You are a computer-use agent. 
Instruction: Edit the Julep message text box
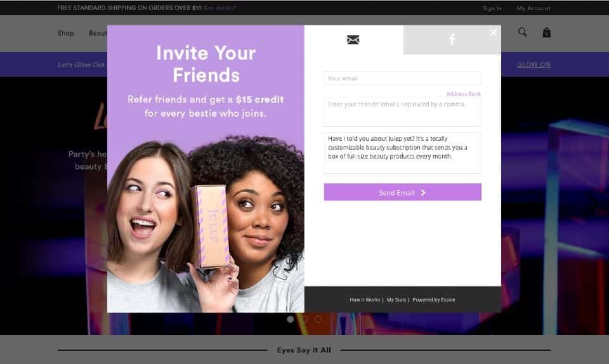pyautogui.click(x=402, y=152)
